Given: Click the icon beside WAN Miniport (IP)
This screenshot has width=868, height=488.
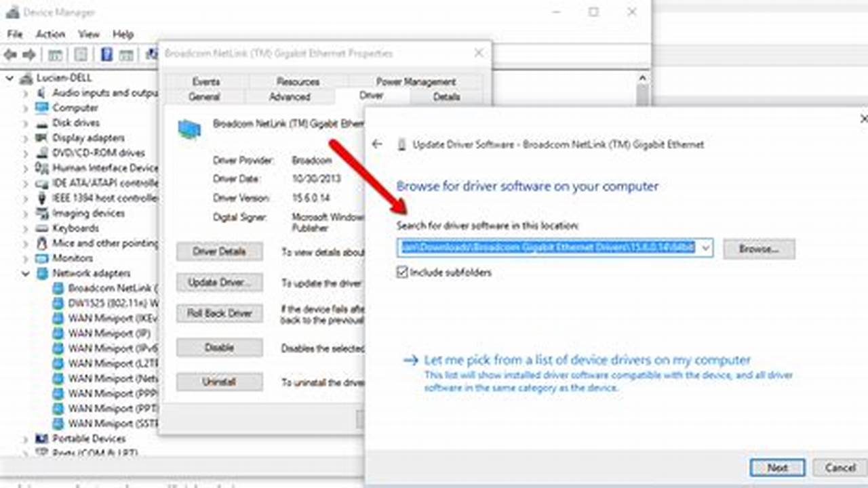Looking at the screenshot, I should 58,333.
